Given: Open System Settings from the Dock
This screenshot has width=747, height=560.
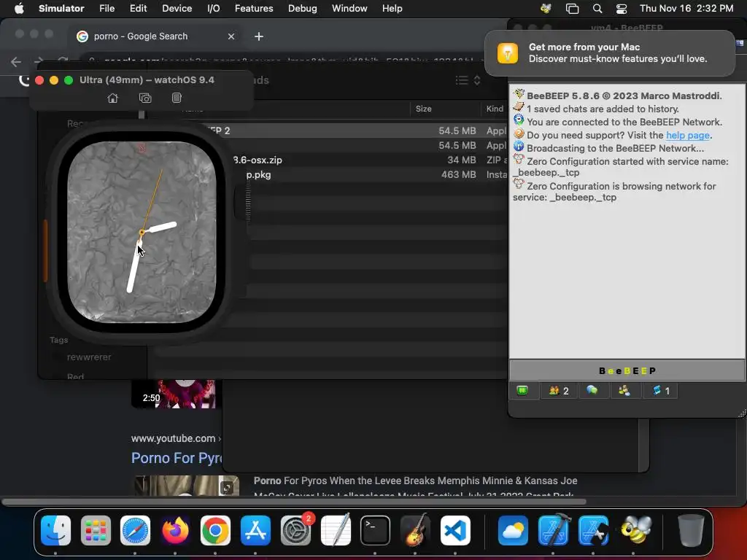Looking at the screenshot, I should point(295,530).
